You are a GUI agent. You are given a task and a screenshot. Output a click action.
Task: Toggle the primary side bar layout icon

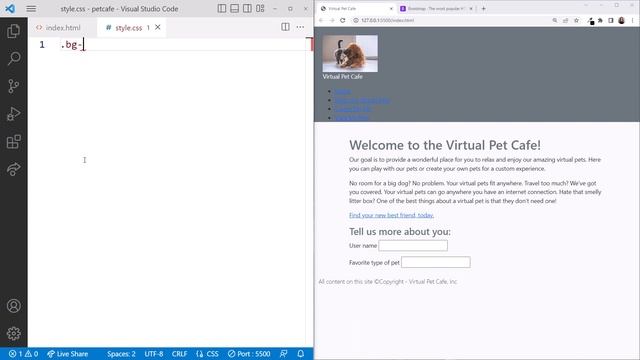222,9
